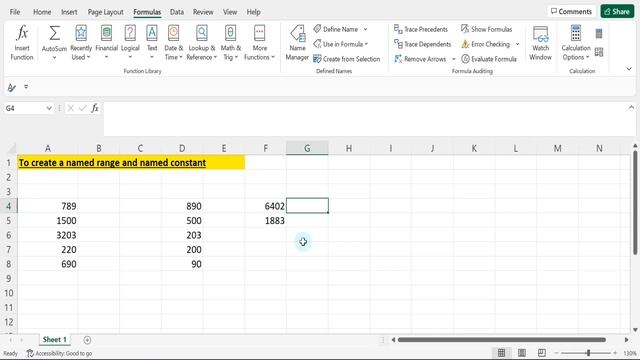The height and width of the screenshot is (360, 640).
Task: Open Math & Trig functions menu
Action: tap(231, 43)
